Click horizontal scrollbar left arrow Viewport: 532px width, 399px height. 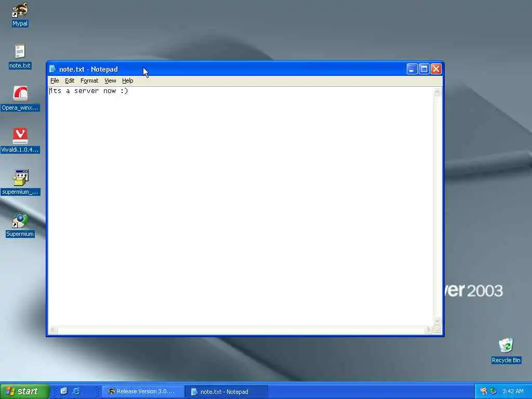(54, 330)
